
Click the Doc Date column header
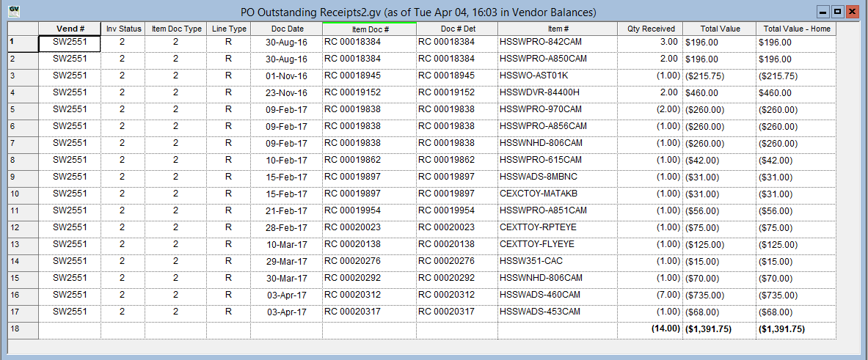click(x=286, y=29)
